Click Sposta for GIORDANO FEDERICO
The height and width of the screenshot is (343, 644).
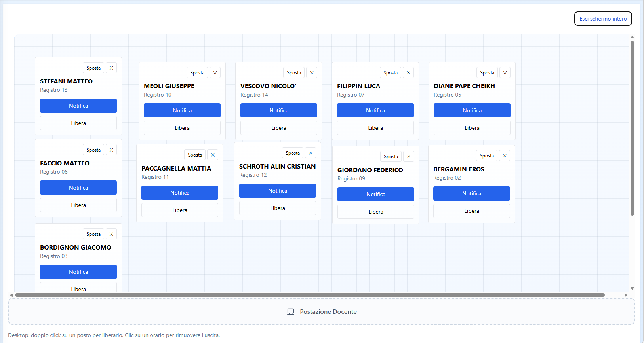coord(391,157)
